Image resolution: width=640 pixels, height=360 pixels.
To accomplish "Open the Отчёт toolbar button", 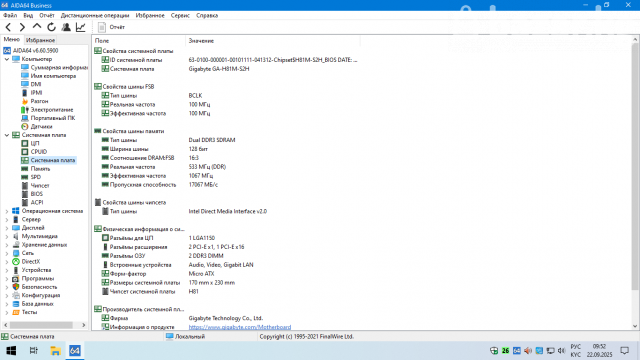I will [112, 27].
